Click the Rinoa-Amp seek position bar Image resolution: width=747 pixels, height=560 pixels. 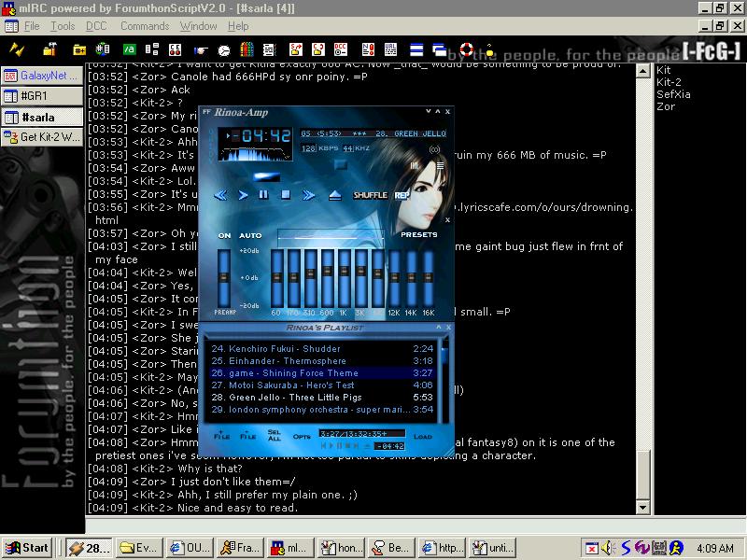(266, 176)
